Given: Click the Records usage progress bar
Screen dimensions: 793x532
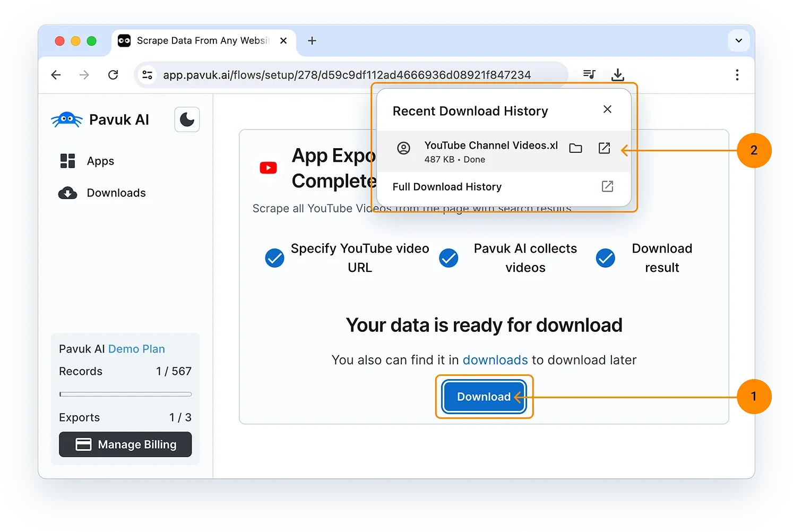Looking at the screenshot, I should (x=125, y=394).
